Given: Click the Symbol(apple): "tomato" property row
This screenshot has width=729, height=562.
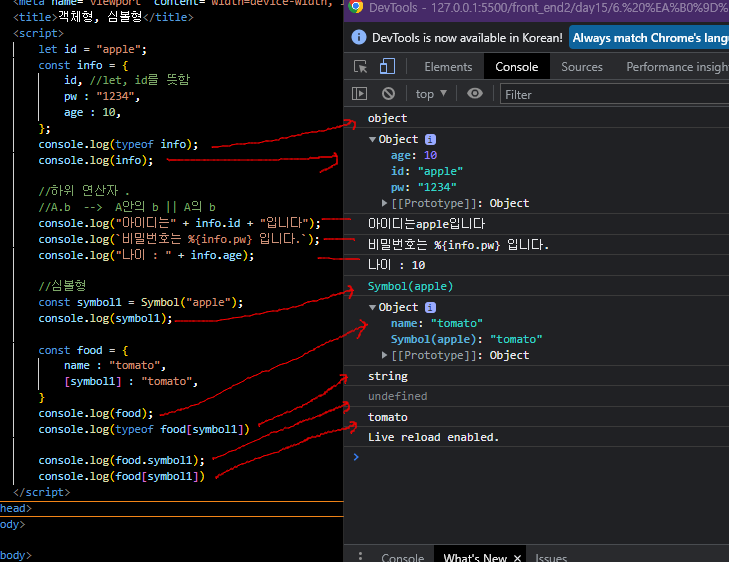Looking at the screenshot, I should click(466, 339).
